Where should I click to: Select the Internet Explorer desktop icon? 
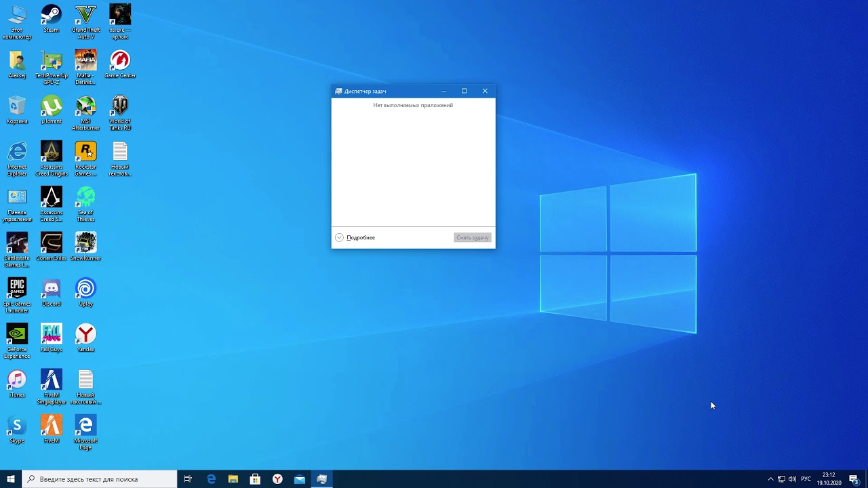coord(17,159)
